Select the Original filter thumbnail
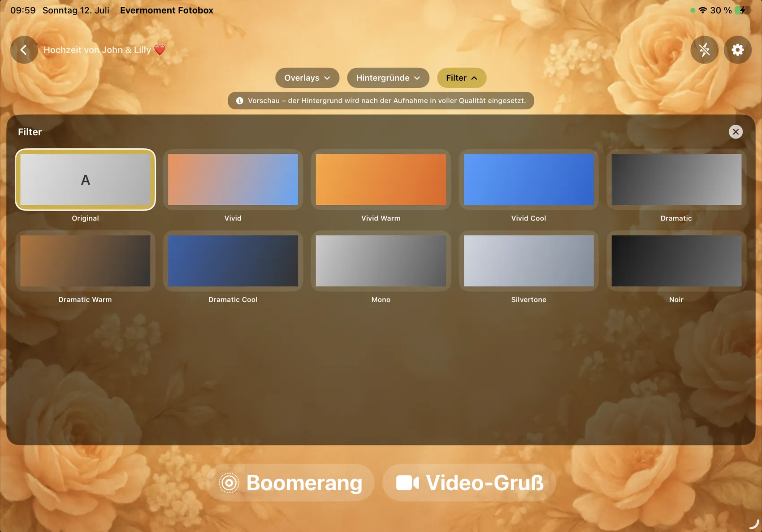 pyautogui.click(x=85, y=179)
